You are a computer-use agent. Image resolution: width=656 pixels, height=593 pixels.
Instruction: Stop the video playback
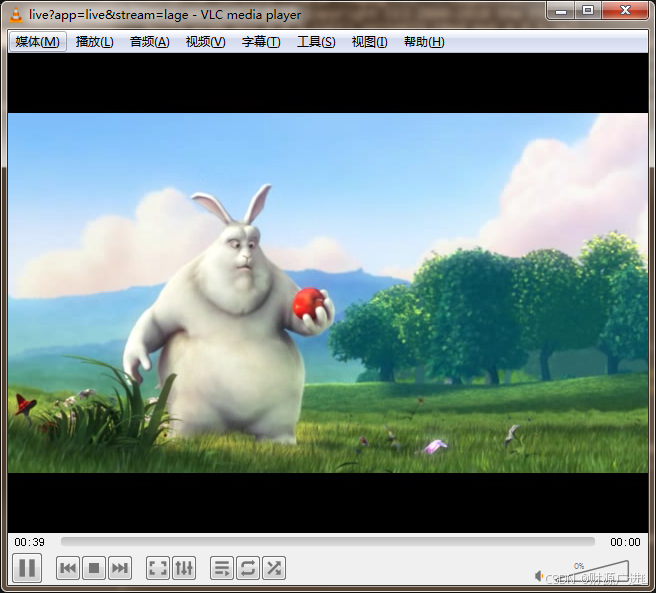94,568
